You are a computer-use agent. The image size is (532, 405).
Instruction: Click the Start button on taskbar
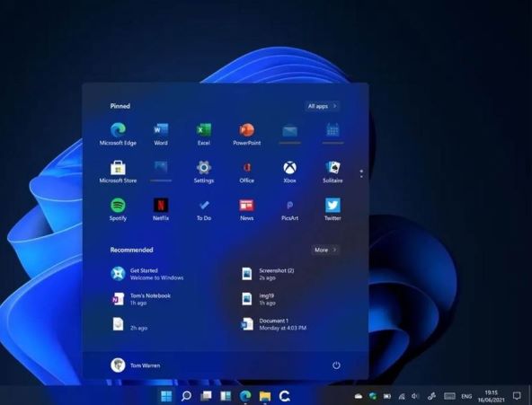coord(166,395)
